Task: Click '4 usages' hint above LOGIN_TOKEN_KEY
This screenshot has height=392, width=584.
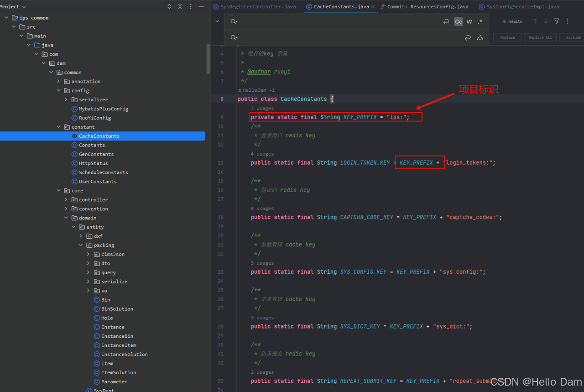Action: [262, 154]
